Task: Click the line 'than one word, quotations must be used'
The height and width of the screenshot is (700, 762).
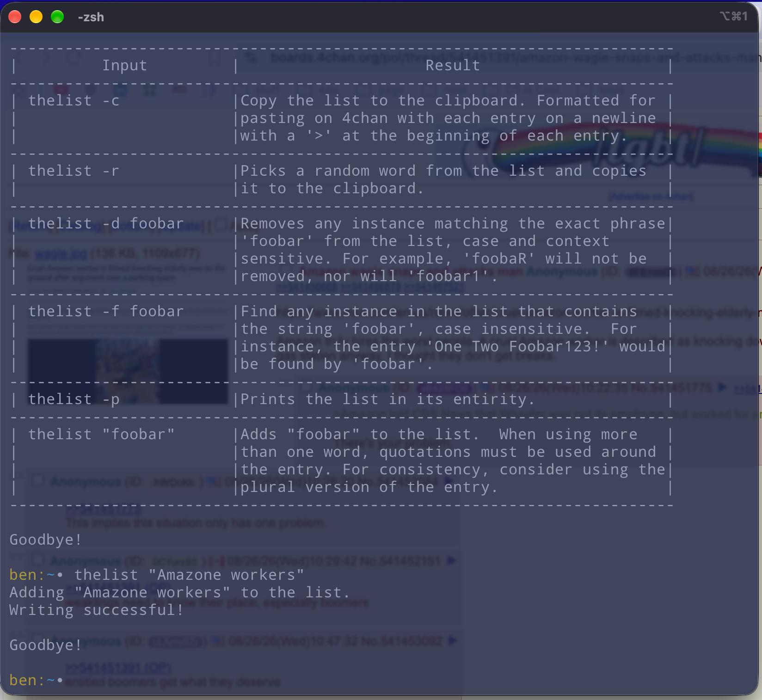Action: pos(448,452)
